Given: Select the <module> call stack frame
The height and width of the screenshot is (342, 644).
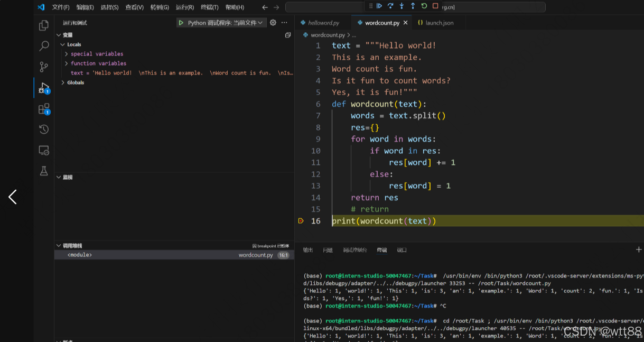Looking at the screenshot, I should coord(174,255).
